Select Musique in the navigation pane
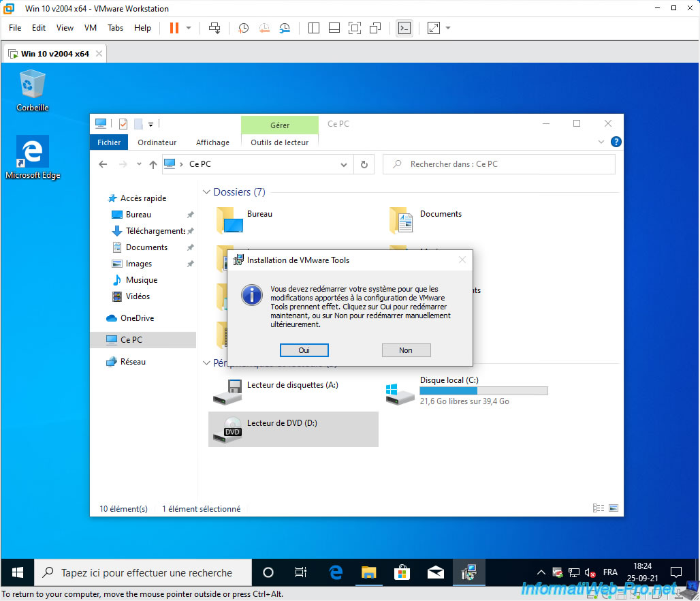 [x=142, y=280]
